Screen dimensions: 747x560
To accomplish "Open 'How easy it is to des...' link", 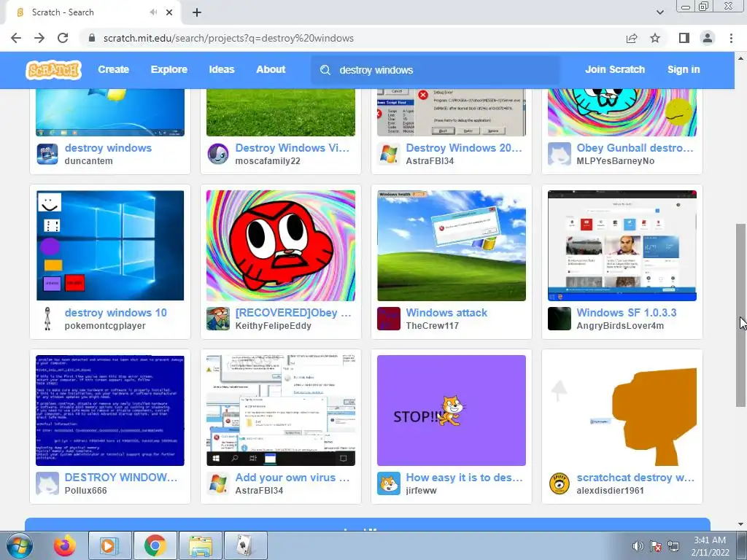I will (464, 478).
